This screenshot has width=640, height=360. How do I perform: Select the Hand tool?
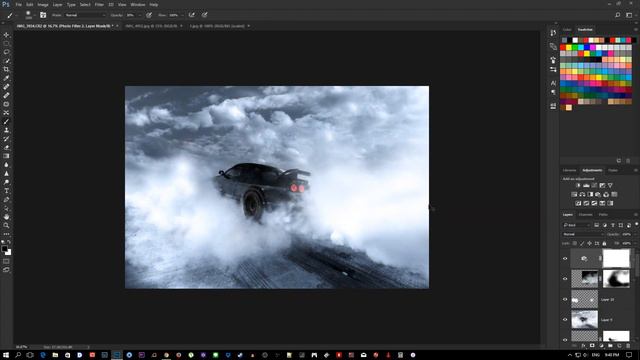(7, 217)
